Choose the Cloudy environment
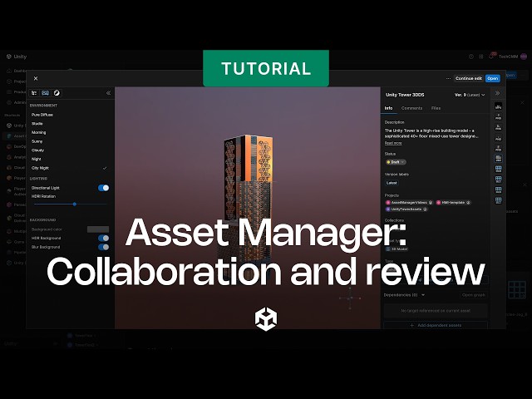 38,150
